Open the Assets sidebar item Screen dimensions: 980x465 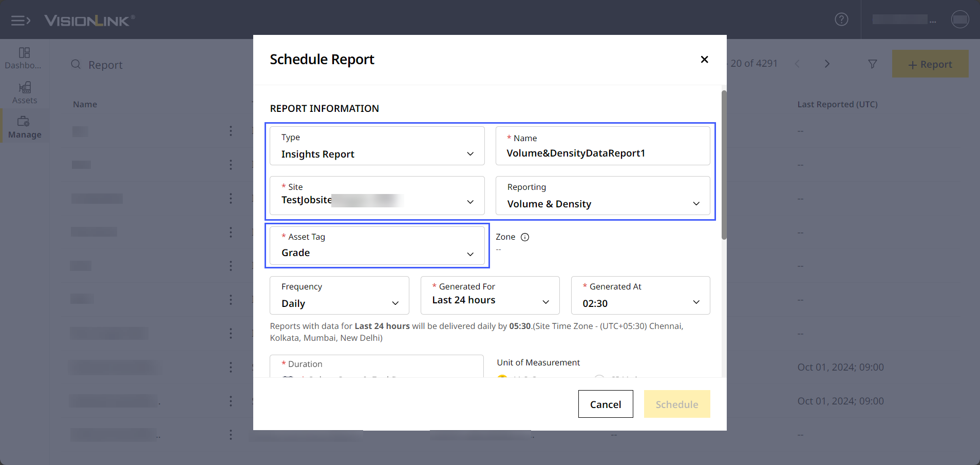pyautogui.click(x=24, y=93)
